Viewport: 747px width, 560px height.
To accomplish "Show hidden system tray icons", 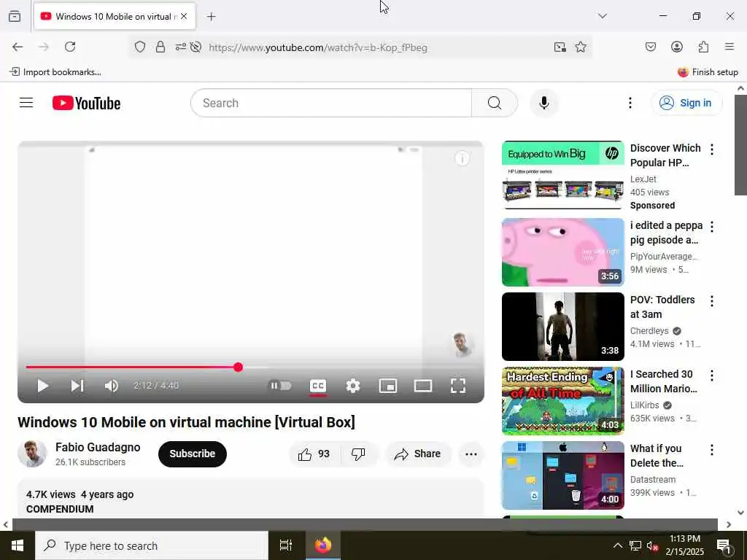I will point(617,545).
